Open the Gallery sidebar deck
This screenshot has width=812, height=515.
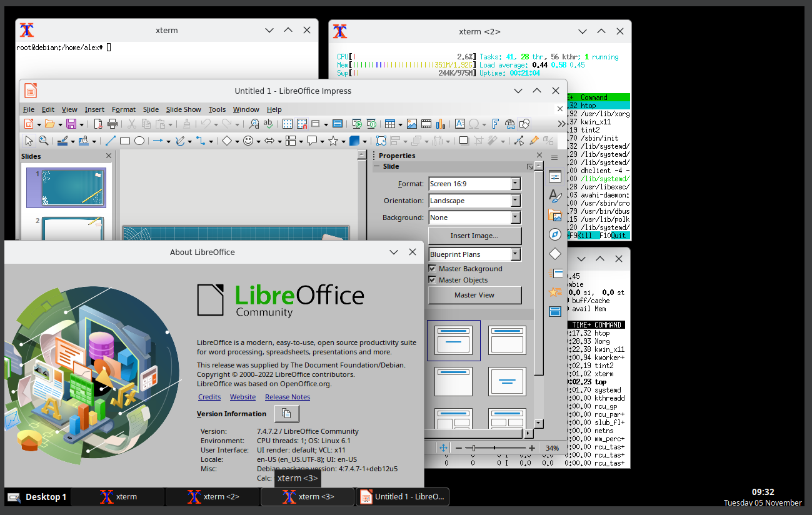[x=554, y=216]
